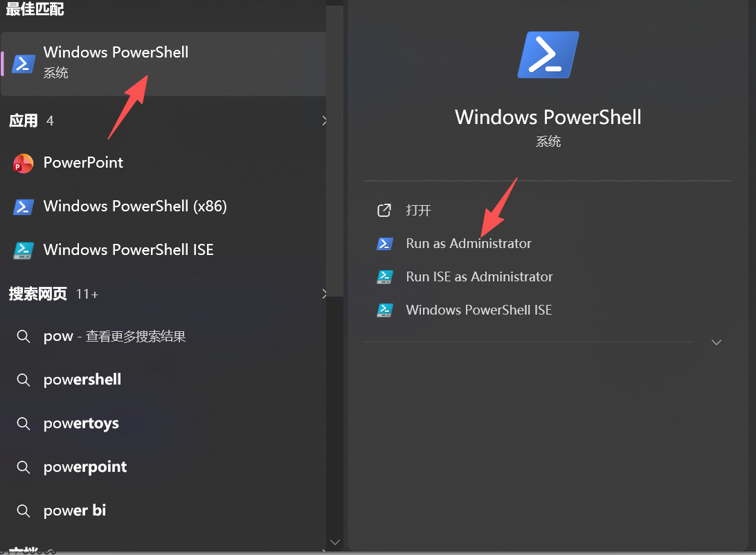Open the Windows PowerShell best match result
Screen dimensions: 756x555
163,64
